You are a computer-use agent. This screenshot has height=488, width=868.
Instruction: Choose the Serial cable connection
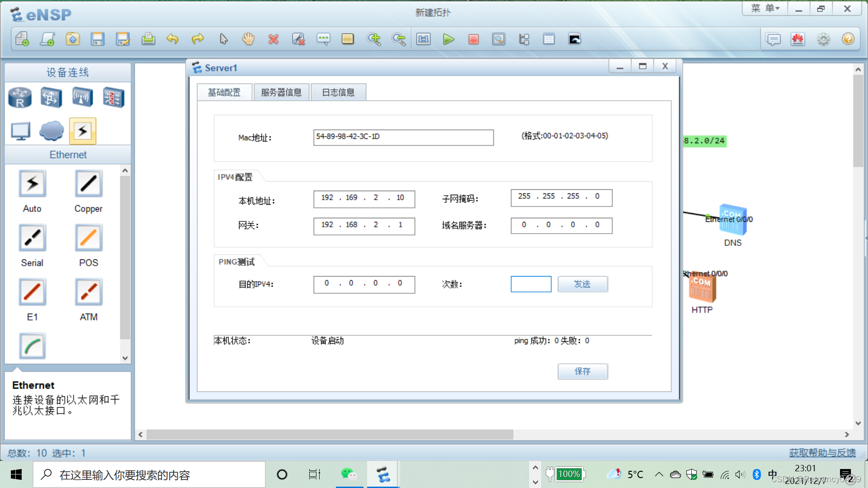(x=32, y=238)
